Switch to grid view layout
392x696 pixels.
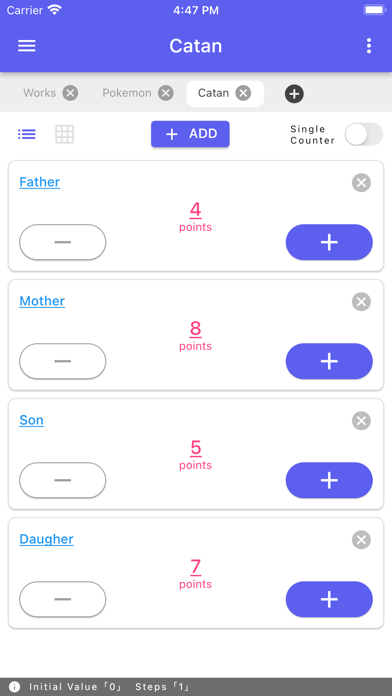coord(64,134)
